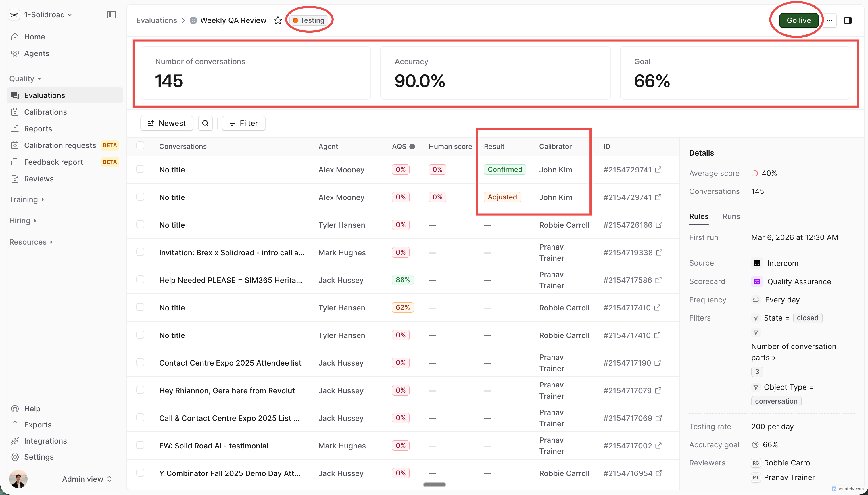Select the Rules tab
Screen dimensions: 868x495
(x=698, y=216)
